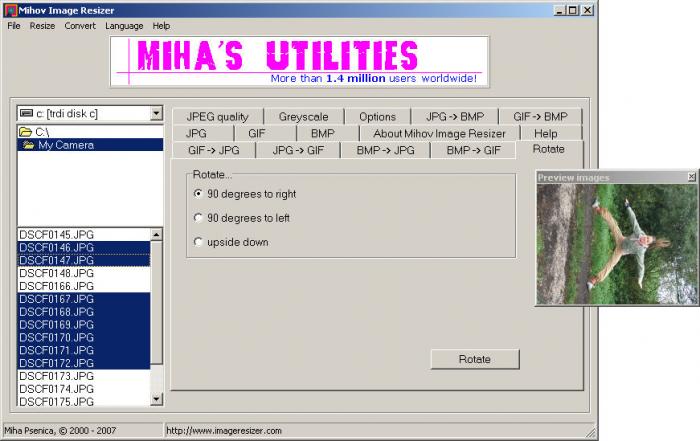Click the Rotate button

point(475,359)
